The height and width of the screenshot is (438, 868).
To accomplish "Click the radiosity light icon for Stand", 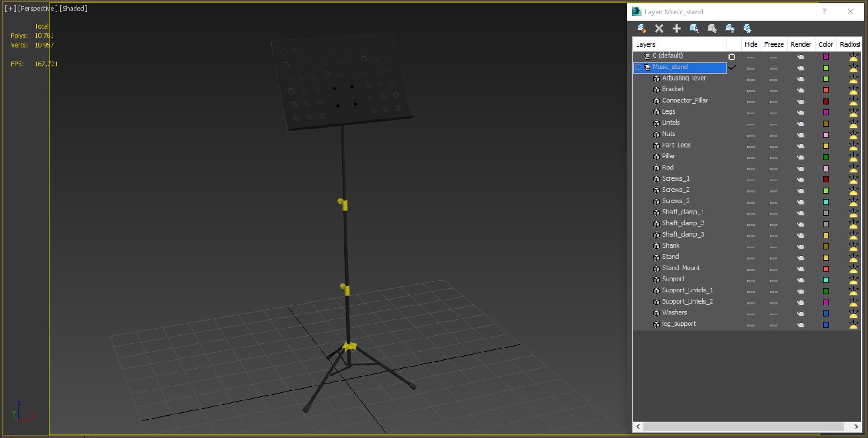I will [x=853, y=257].
